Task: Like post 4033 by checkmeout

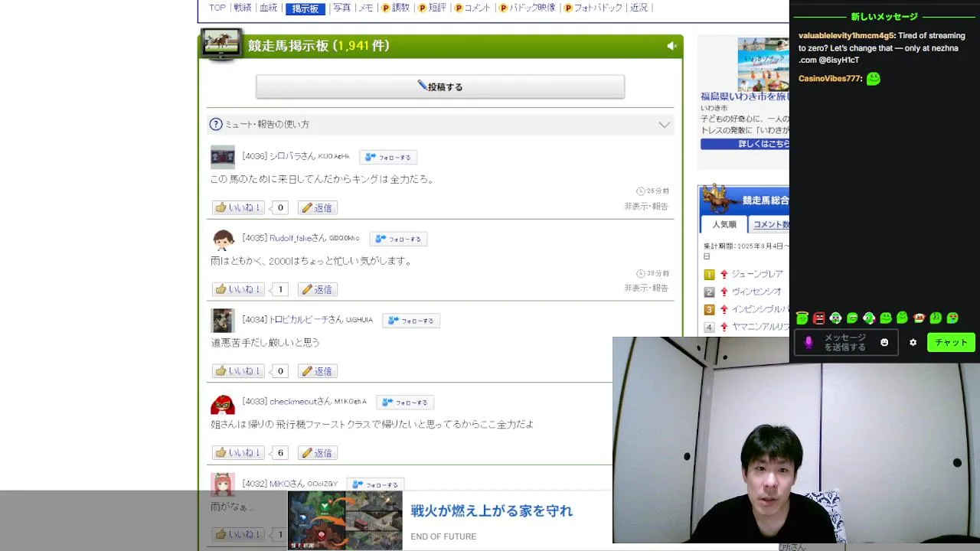Action: click(x=238, y=453)
